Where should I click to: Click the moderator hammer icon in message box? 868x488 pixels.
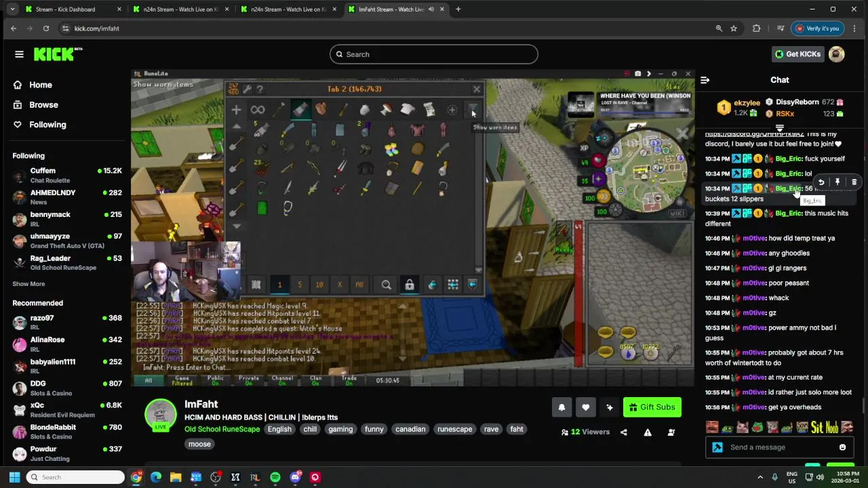(717, 447)
